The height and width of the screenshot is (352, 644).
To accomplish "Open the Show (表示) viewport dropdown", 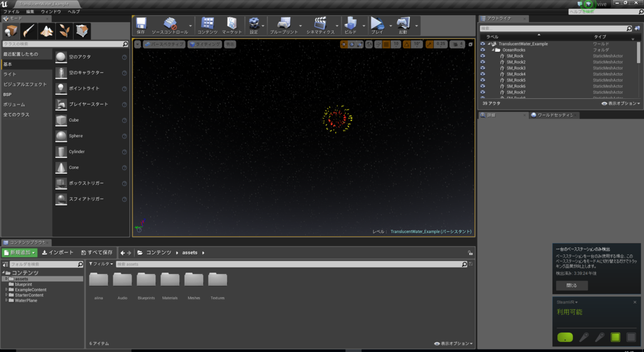I will point(230,44).
